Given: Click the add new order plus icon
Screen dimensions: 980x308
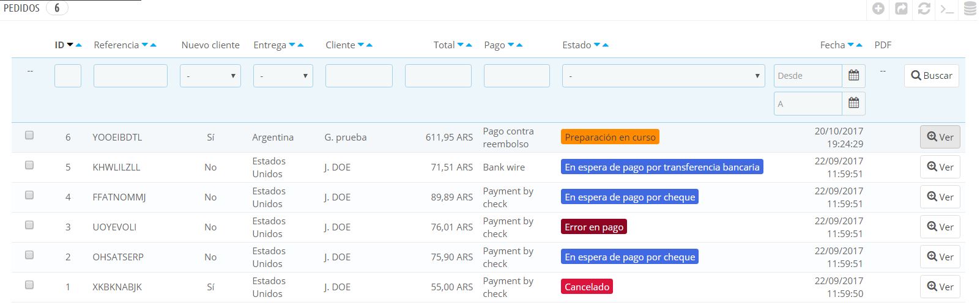Looking at the screenshot, I should tap(878, 9).
